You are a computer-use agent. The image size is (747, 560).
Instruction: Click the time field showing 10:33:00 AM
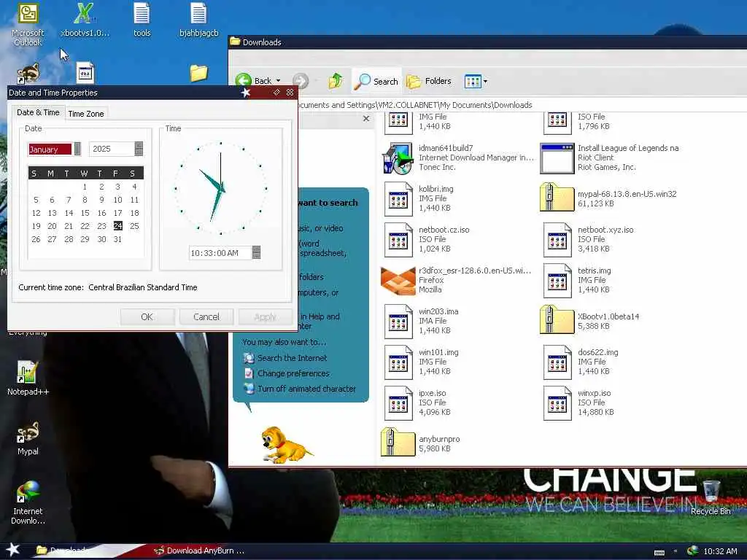[220, 253]
